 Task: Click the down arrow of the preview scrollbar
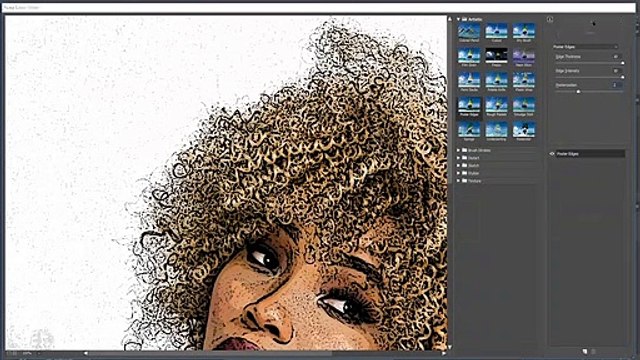tap(450, 347)
